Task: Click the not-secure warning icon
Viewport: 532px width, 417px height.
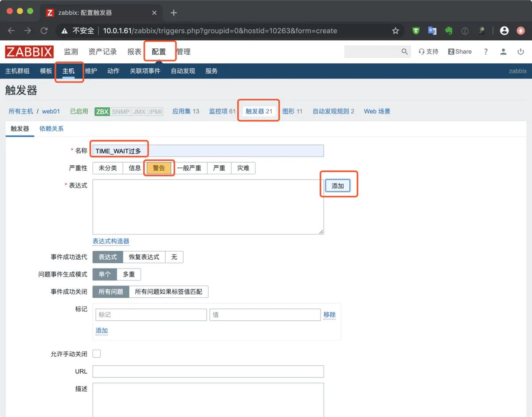Action: tap(65, 31)
